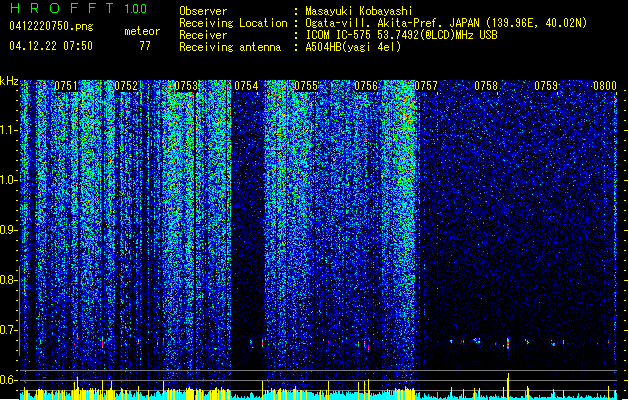Click the 0757 time marker
This screenshot has width=629, height=400.
[426, 86]
